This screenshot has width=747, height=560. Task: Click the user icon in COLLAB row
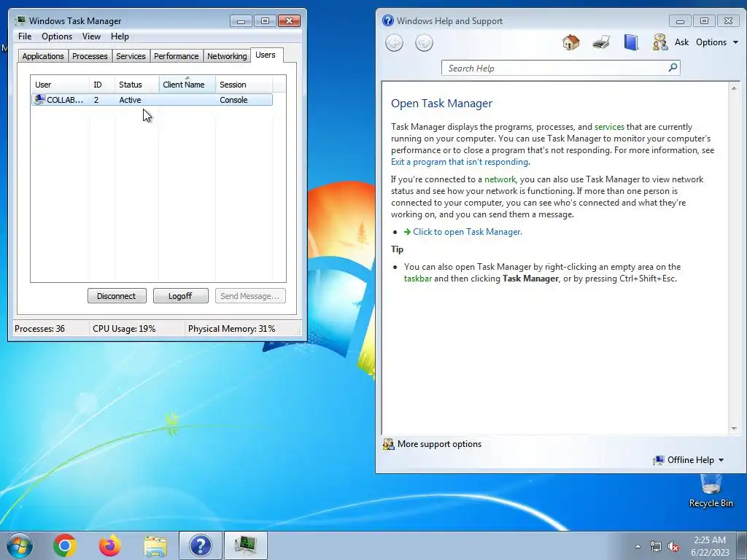click(39, 99)
